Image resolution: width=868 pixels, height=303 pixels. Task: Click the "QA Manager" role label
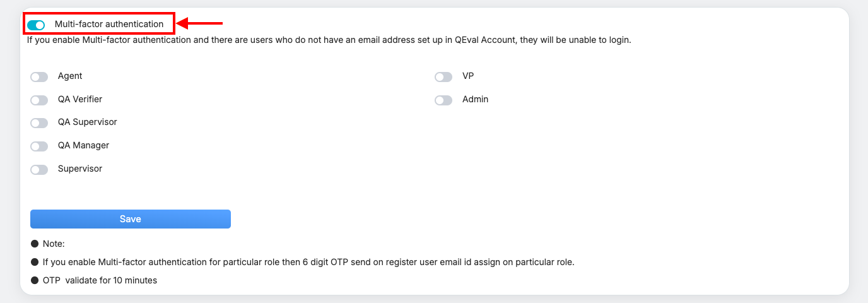[x=83, y=145]
